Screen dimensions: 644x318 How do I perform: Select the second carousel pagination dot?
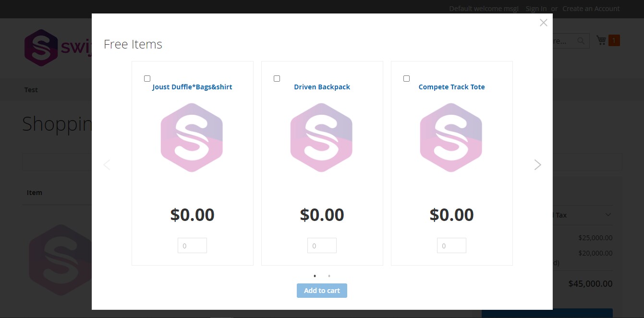329,276
